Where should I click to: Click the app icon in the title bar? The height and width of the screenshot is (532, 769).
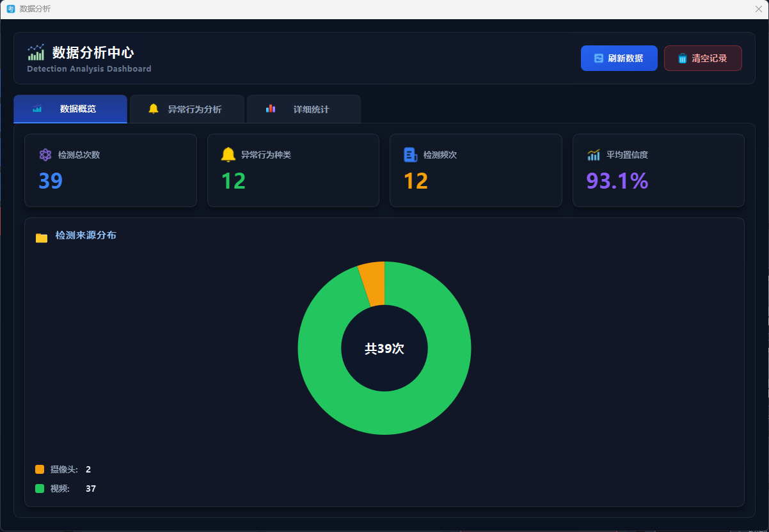click(10, 9)
